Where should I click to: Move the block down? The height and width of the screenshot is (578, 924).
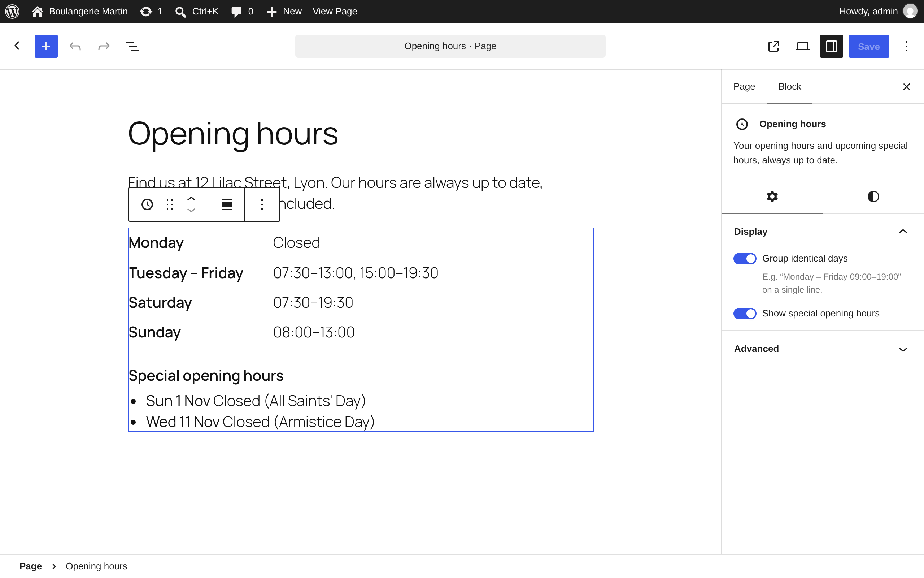pos(191,210)
